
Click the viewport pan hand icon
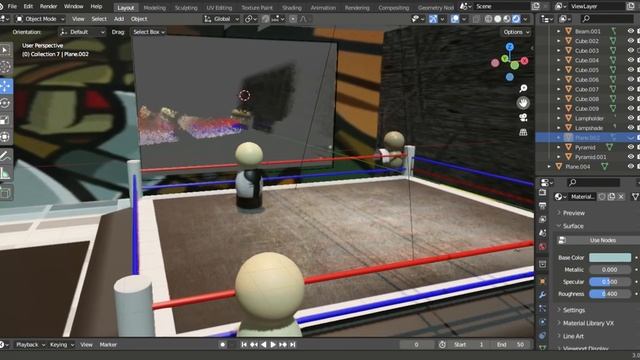[523, 103]
